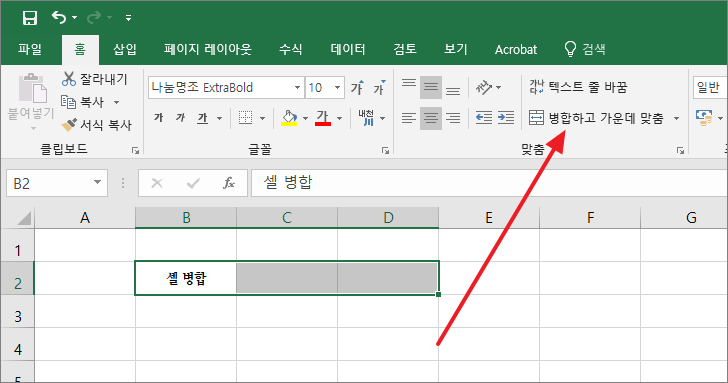Go to the 수식 tab
Screen dimensions: 728x383
(291, 49)
